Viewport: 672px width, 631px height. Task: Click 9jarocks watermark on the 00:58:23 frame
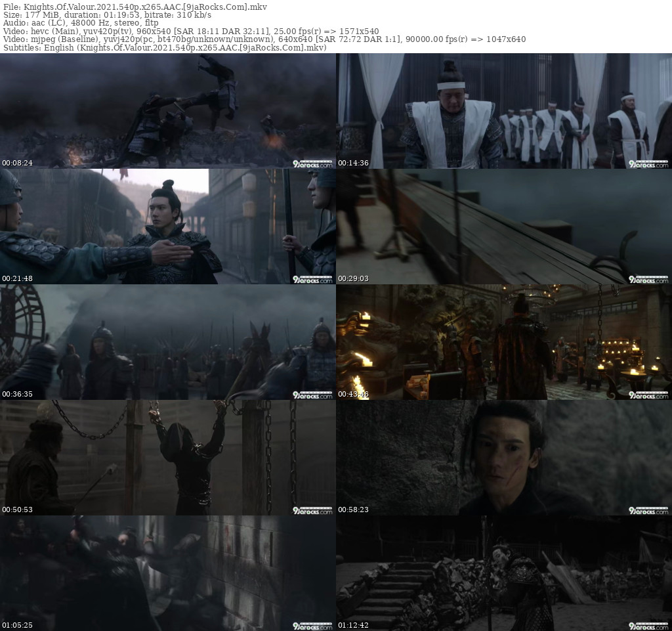(x=648, y=510)
